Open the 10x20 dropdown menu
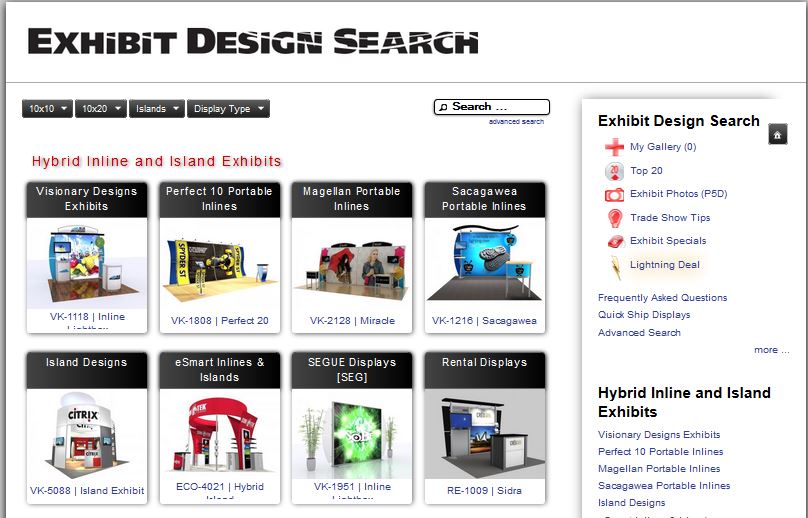 100,109
